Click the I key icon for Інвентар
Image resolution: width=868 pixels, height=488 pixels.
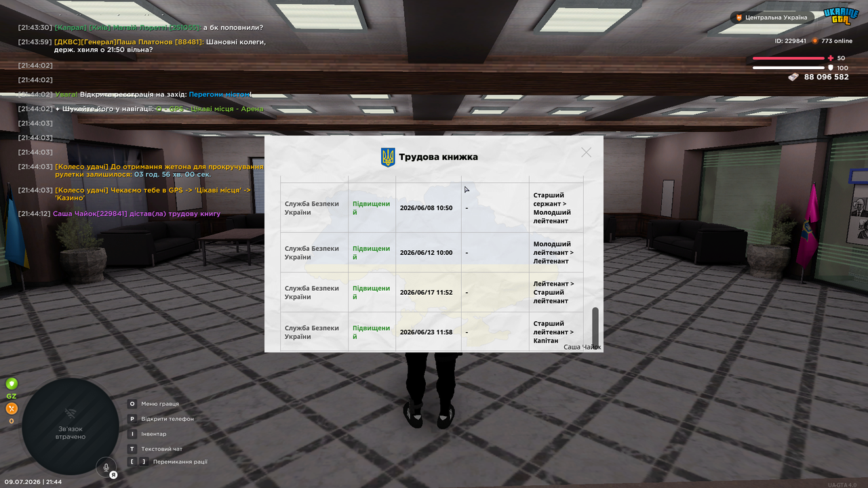point(132,434)
